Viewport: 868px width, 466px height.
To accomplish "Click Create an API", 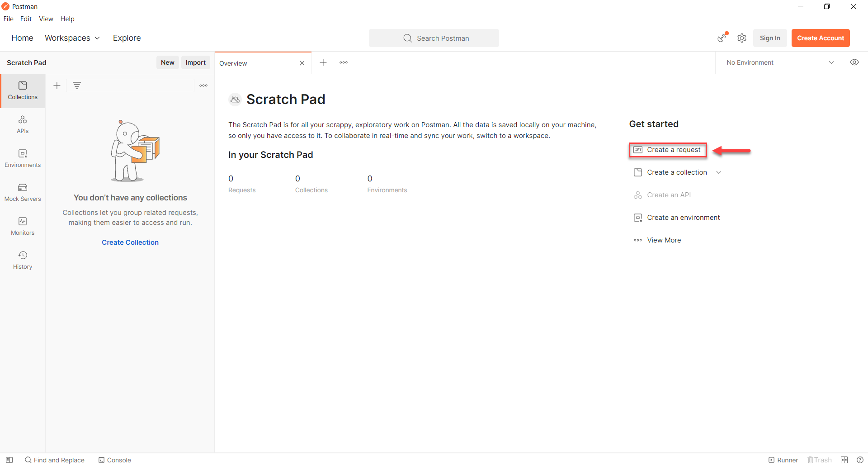I will tap(662, 195).
